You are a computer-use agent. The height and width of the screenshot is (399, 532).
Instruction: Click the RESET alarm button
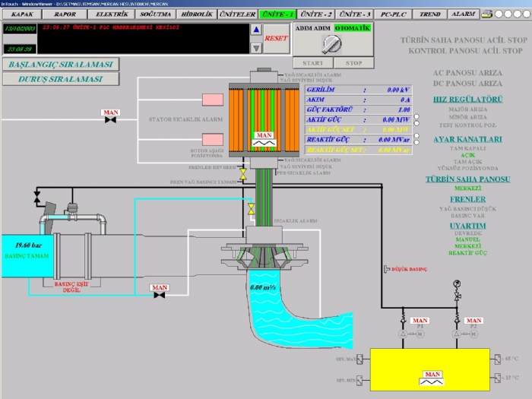coord(276,38)
